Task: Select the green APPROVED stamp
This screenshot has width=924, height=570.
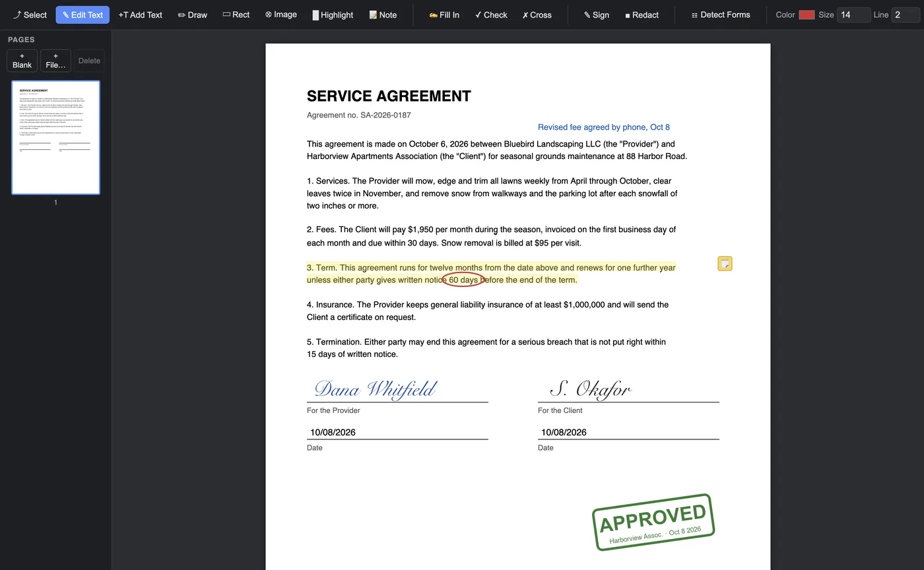Action: [x=653, y=522]
